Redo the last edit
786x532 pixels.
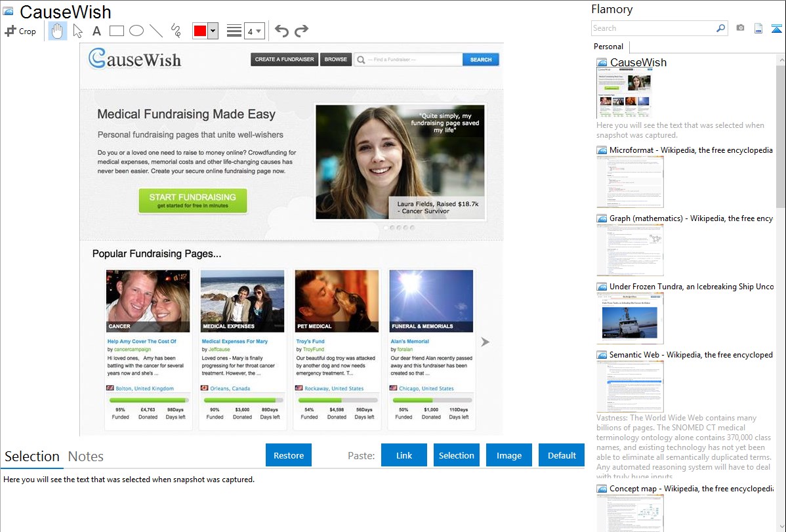point(301,31)
